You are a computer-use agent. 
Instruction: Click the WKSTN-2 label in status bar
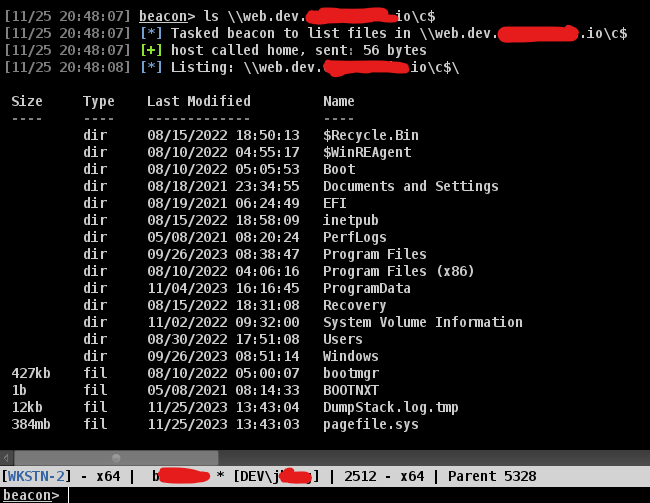click(35, 476)
